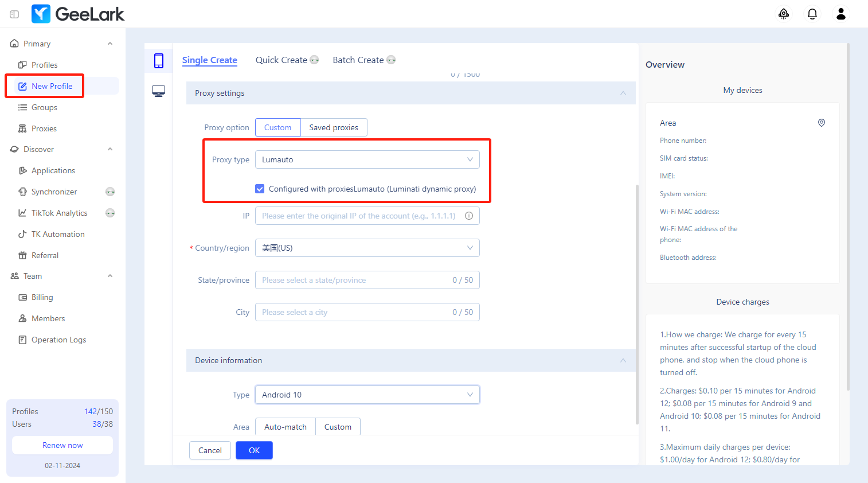
Task: Select Saved proxies proxy option
Action: 334,127
